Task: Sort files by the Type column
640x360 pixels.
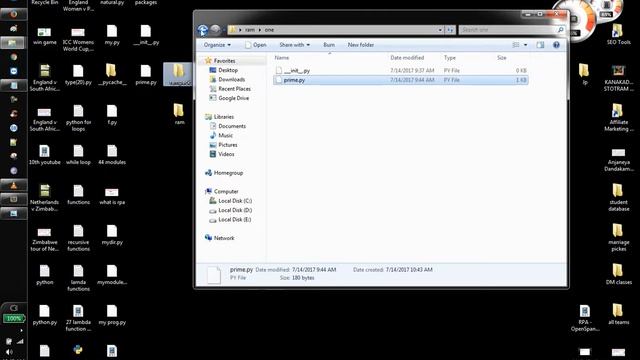Action: [450, 58]
